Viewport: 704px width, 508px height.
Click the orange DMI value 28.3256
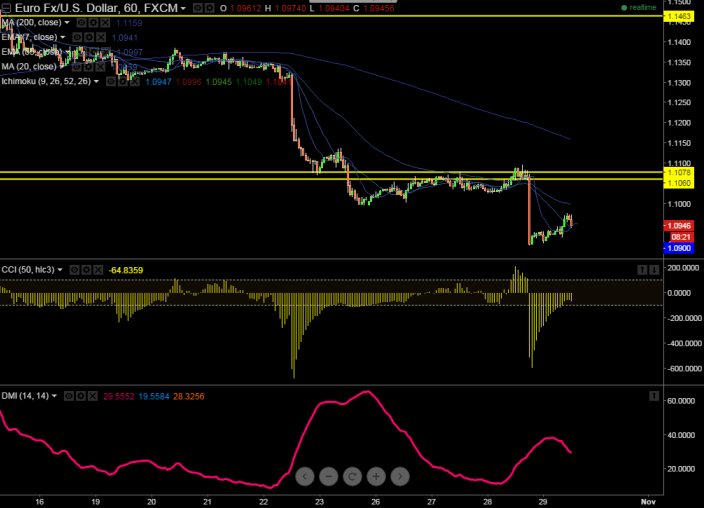(x=189, y=396)
